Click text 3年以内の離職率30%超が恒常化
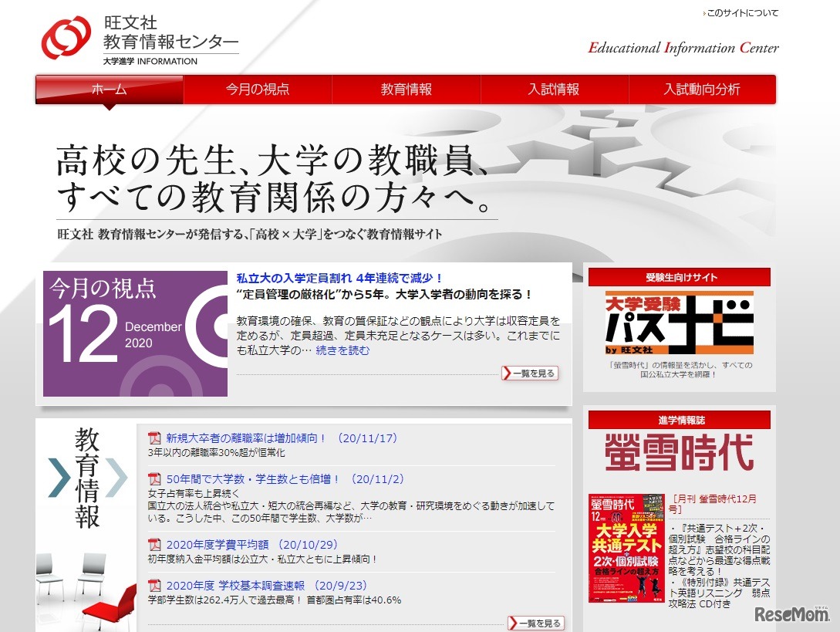Screen dimensions: 840x632 click(x=217, y=453)
